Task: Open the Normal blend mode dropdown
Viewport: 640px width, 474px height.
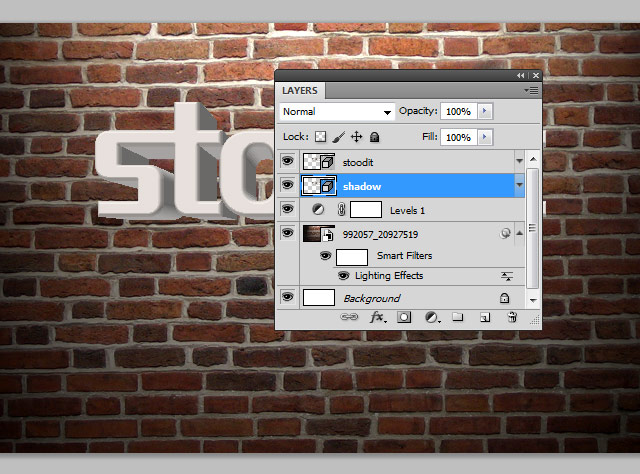Action: [337, 111]
